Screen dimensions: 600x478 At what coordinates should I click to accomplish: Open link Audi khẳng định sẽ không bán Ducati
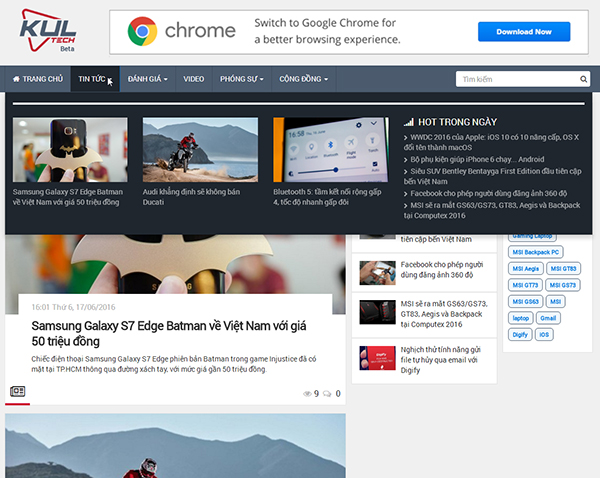(x=191, y=197)
